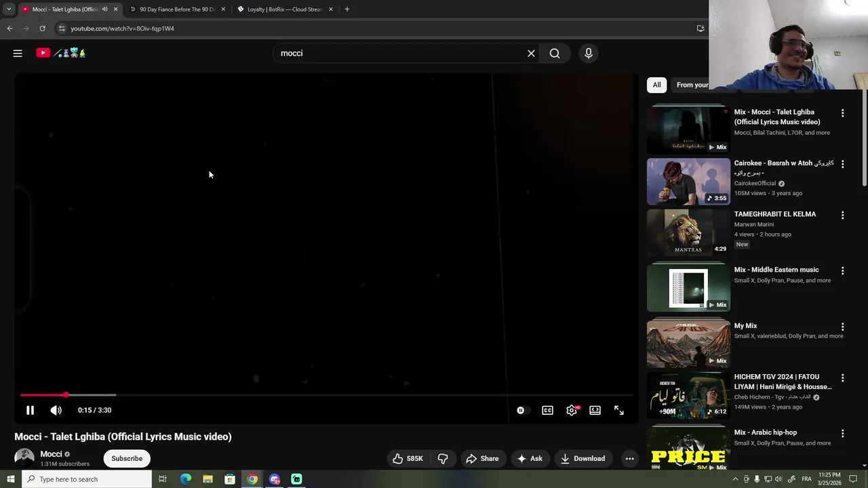Viewport: 868px width, 488px height.
Task: Click the Windows taskbar search box
Action: pyautogui.click(x=86, y=479)
